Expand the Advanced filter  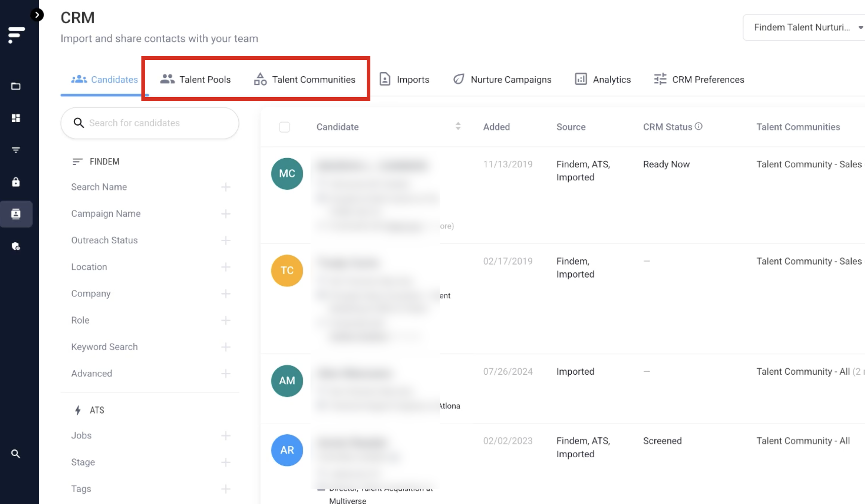[226, 374]
